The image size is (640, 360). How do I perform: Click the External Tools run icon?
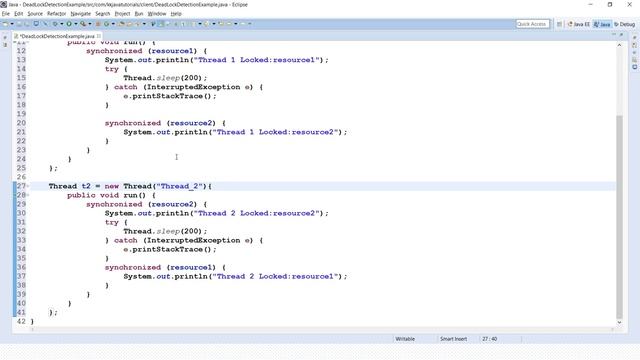[x=83, y=24]
